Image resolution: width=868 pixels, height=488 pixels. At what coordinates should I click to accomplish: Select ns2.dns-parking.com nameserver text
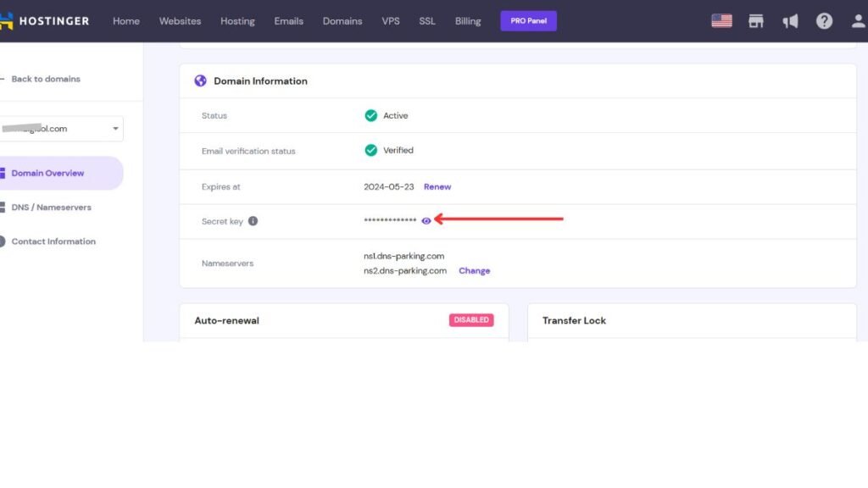click(404, 270)
